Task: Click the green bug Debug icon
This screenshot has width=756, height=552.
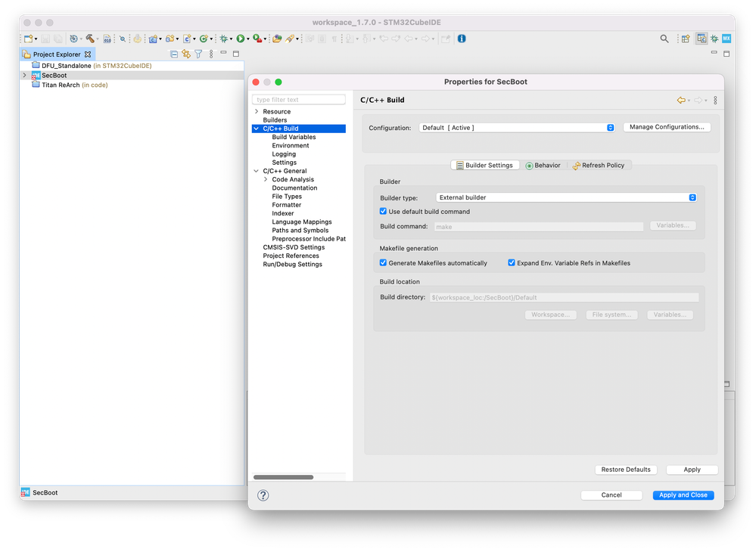Action: click(224, 39)
